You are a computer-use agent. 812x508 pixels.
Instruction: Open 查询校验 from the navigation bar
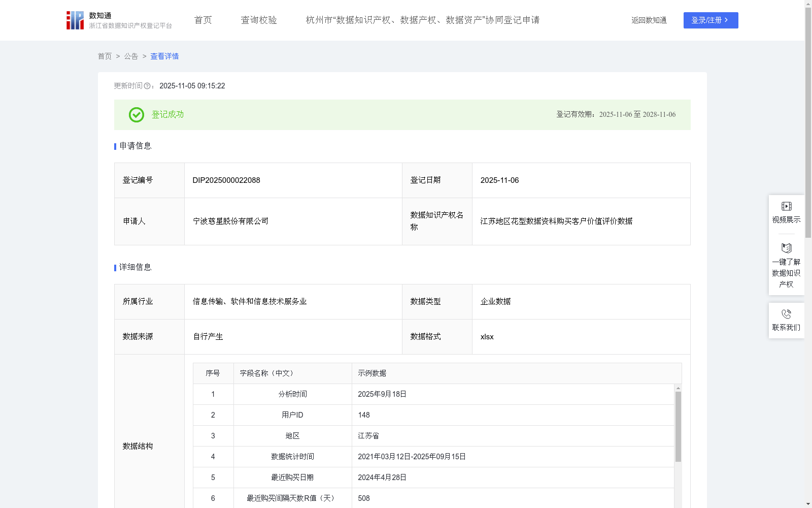pos(259,20)
